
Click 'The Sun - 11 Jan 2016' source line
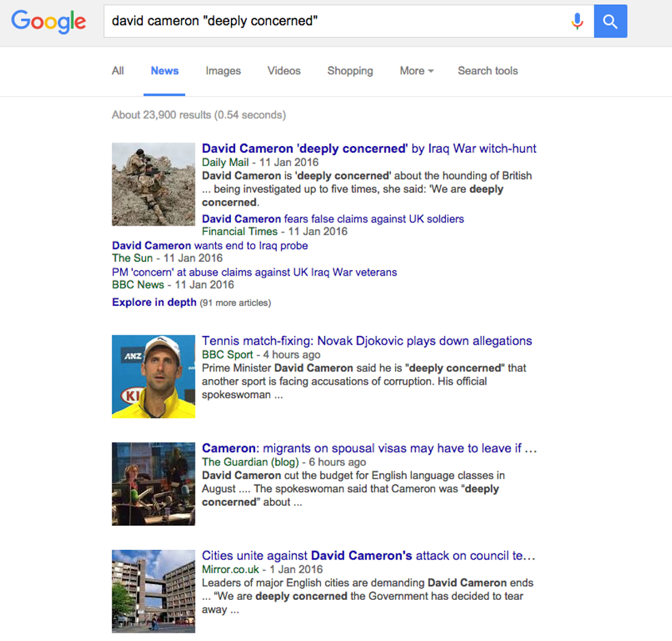[x=167, y=258]
